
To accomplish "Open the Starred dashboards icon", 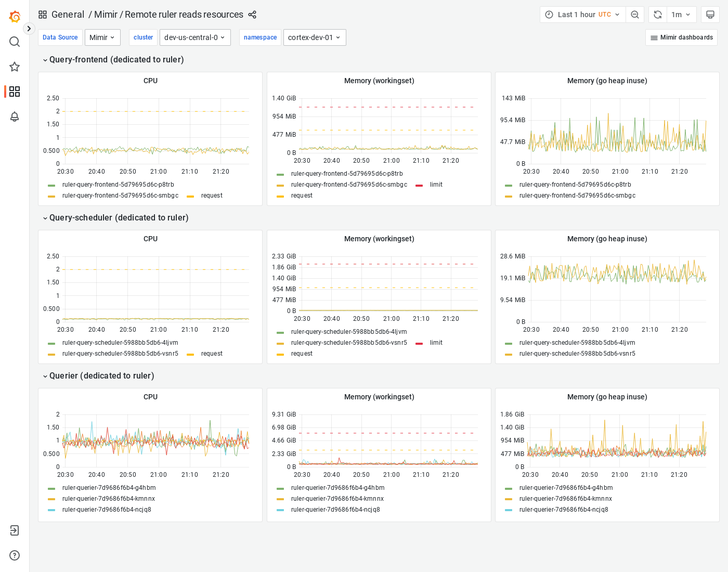I will (x=15, y=67).
